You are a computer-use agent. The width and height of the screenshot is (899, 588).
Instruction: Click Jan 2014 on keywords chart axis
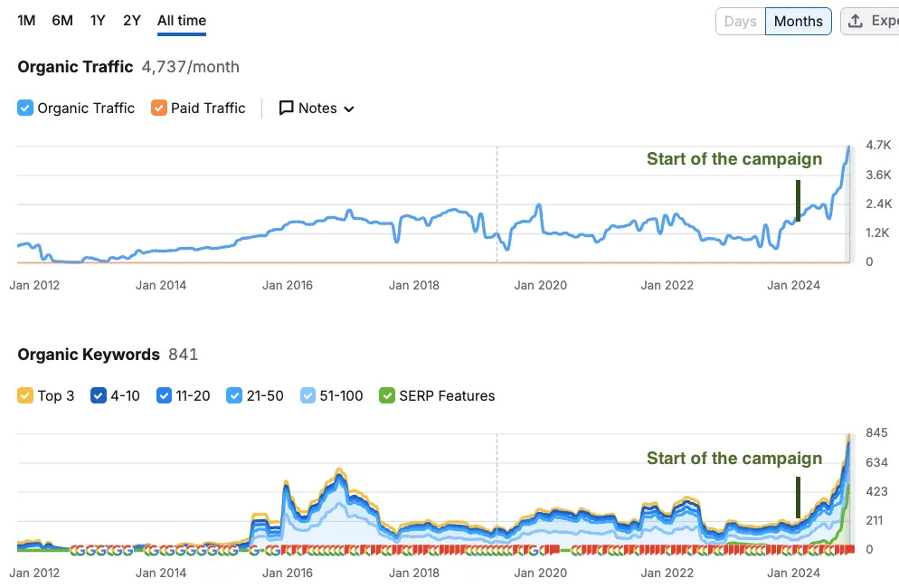coord(161,573)
